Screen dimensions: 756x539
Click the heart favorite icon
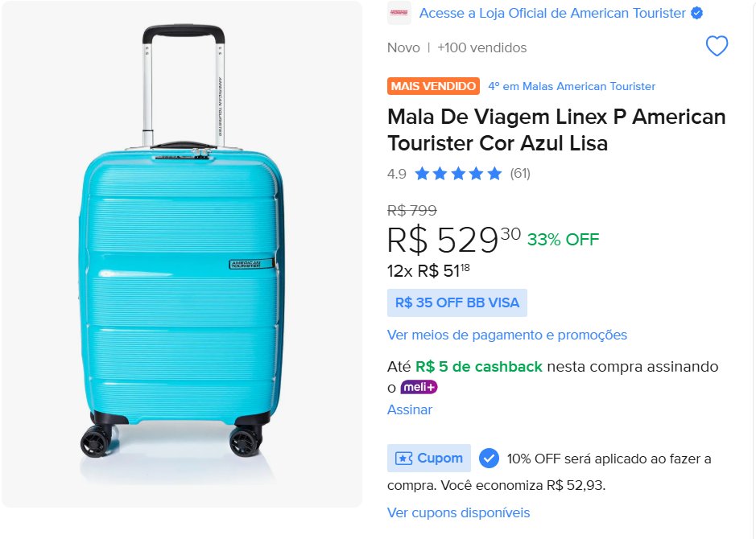717,47
